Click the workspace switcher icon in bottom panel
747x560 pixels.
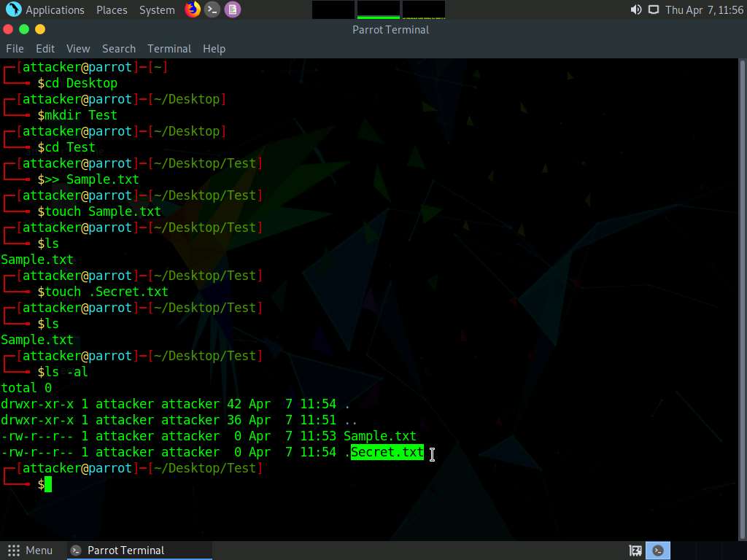pyautogui.click(x=635, y=551)
